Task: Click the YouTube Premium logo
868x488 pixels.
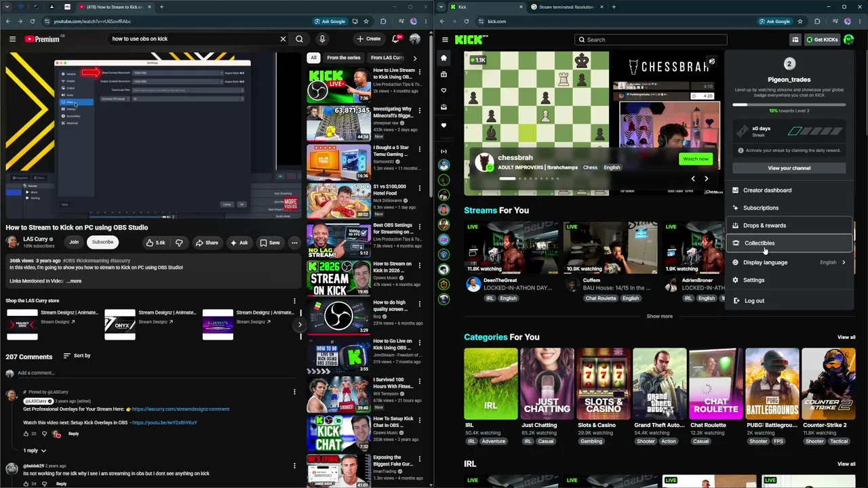Action: click(43, 39)
